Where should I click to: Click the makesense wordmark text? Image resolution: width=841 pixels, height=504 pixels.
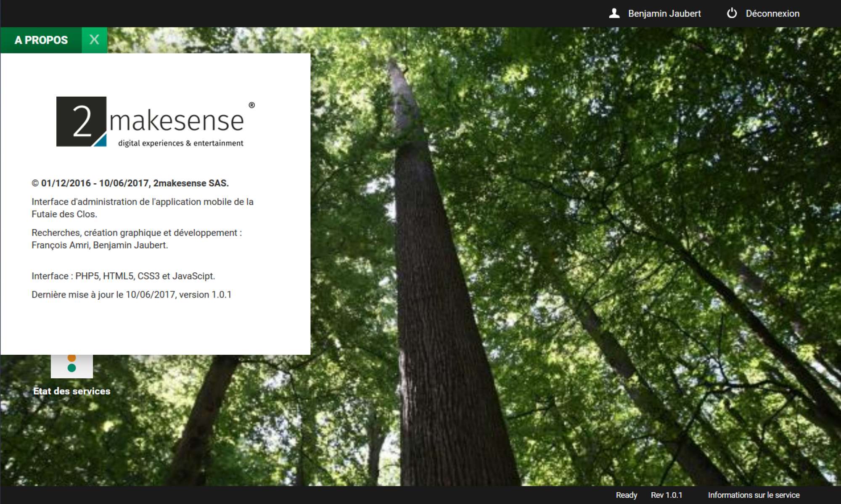click(x=177, y=121)
